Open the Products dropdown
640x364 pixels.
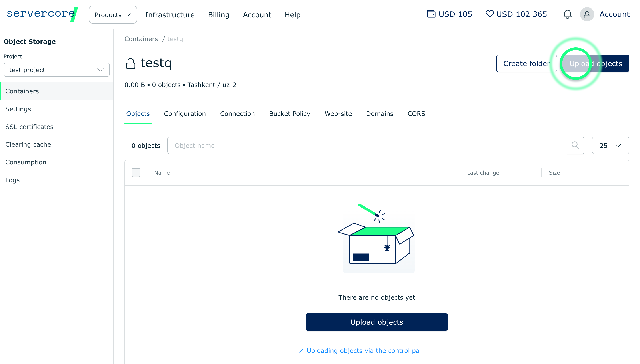pos(113,15)
